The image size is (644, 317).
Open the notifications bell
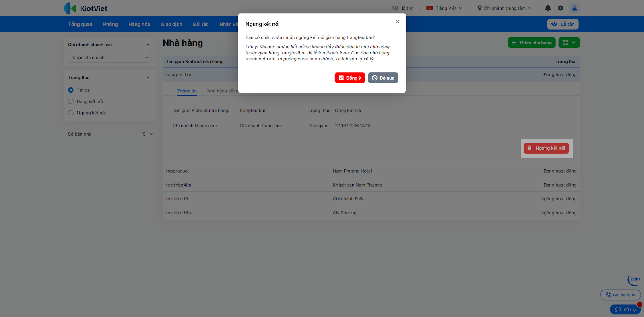click(548, 8)
